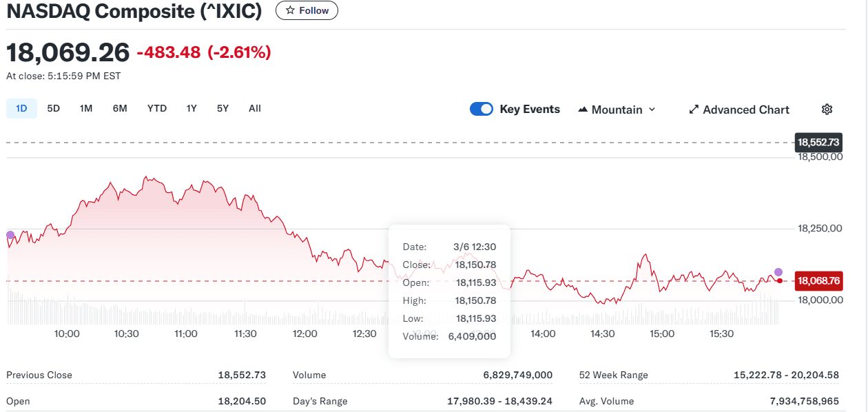
Task: Select the 1D range tab
Action: [21, 108]
